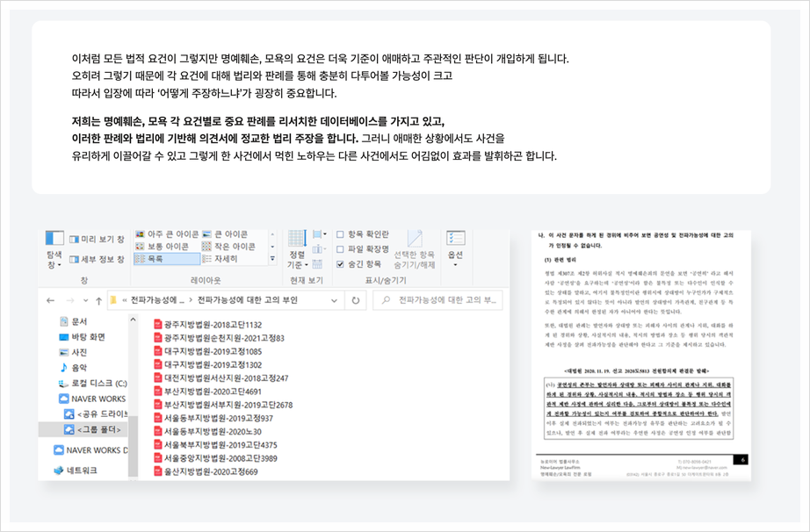
Task: Open 사진 in the navigation pane
Action: tap(73, 352)
